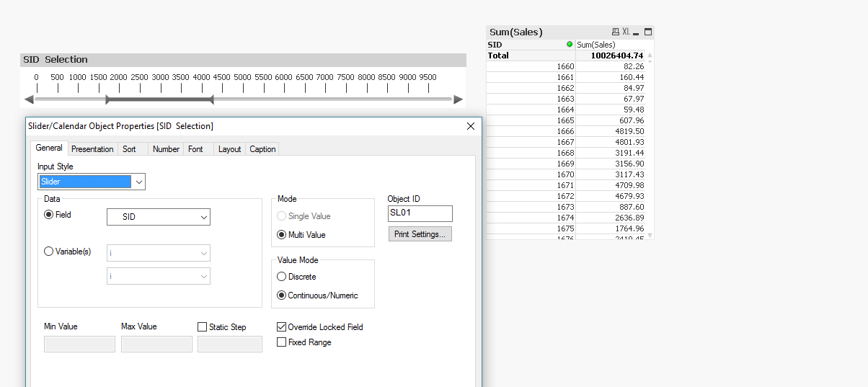
Task: Select the Discrete value mode
Action: (x=282, y=277)
